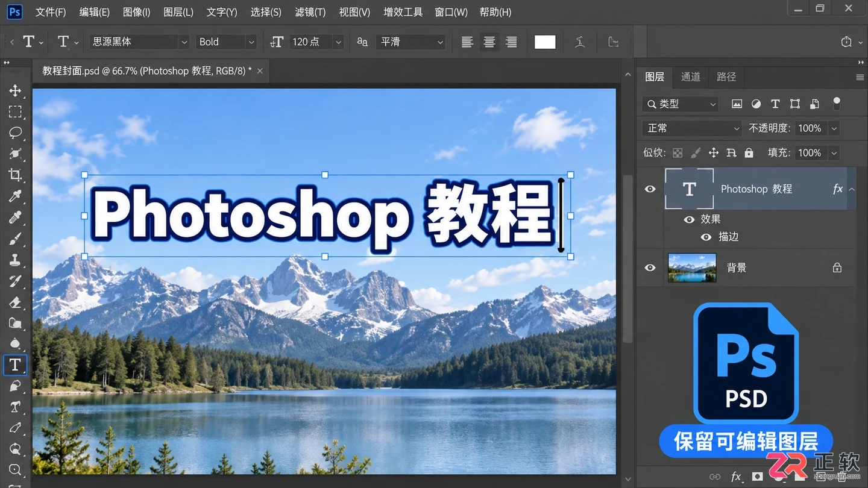Click link layers icon at panel bottom
The width and height of the screenshot is (868, 488).
tap(715, 477)
